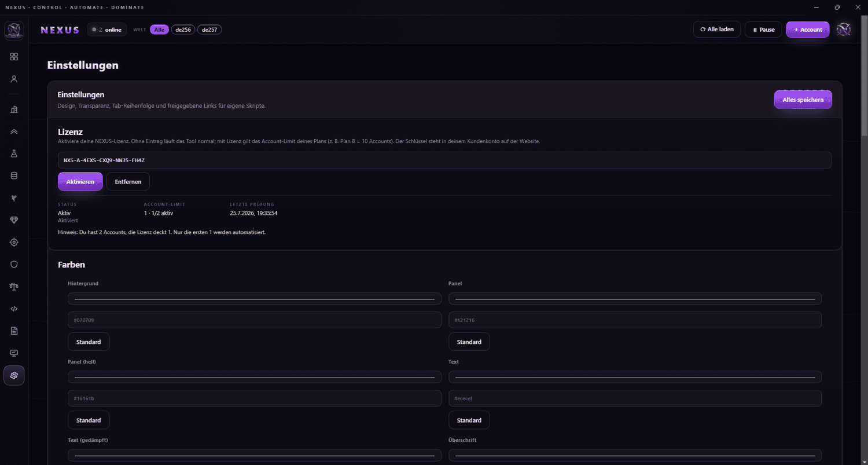868x465 pixels.
Task: Click the Text color slider bar
Action: (635, 377)
